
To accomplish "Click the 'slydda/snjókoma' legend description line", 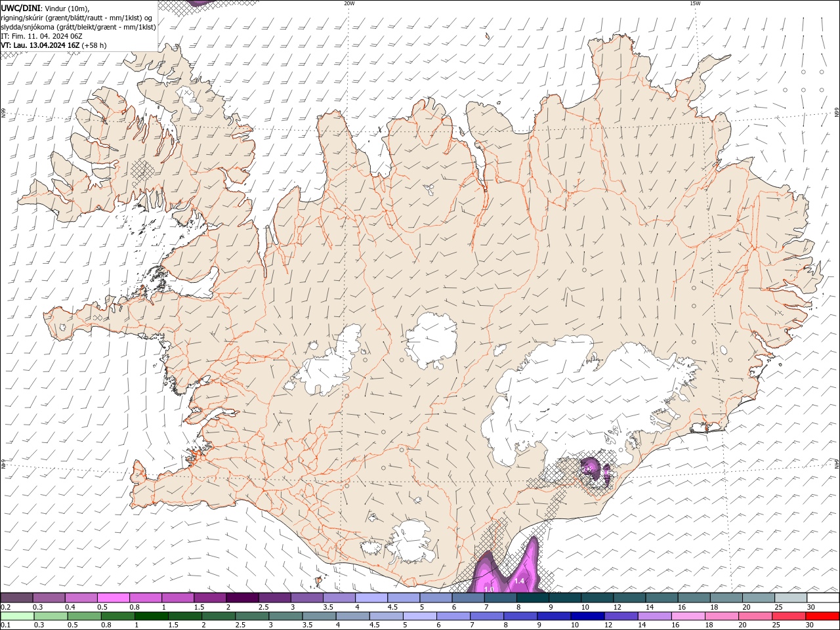I will (78, 27).
